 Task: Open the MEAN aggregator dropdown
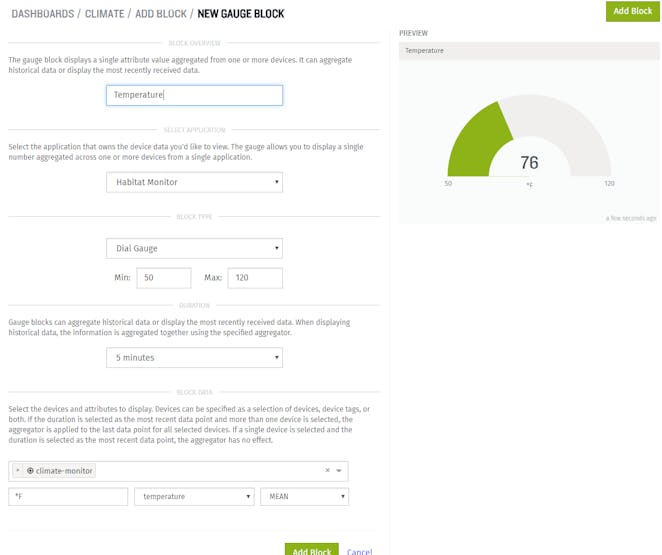click(x=304, y=497)
